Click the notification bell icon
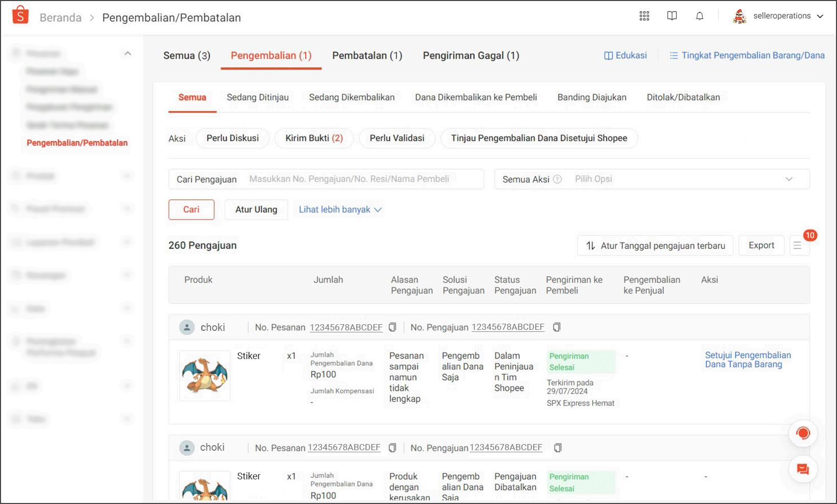This screenshot has height=504, width=837. (x=700, y=16)
